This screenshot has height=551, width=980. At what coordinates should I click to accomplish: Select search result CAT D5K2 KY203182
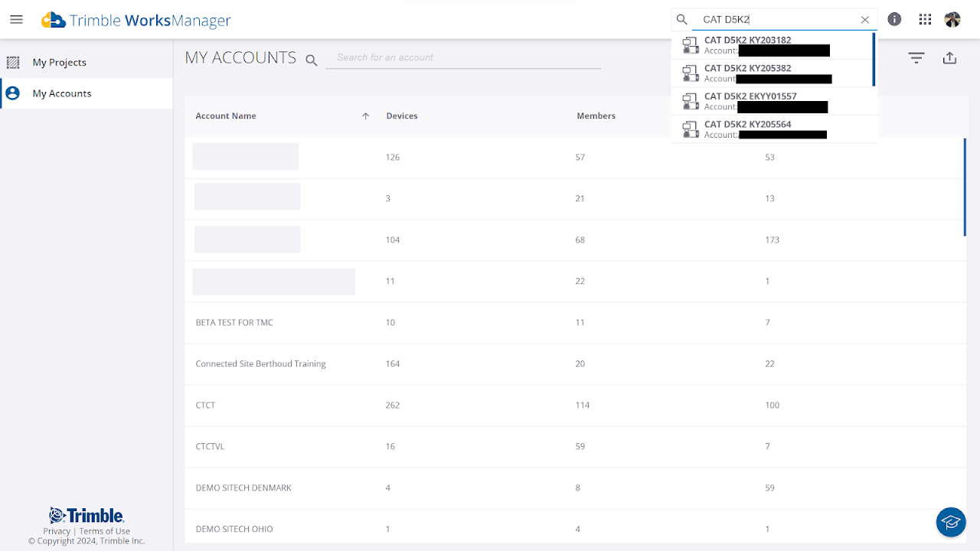click(x=773, y=45)
